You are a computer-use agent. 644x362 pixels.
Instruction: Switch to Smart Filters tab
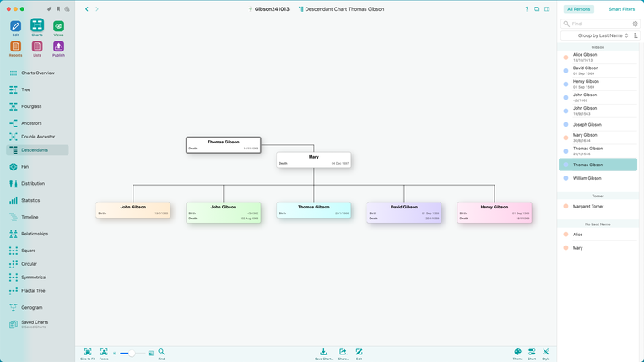[x=621, y=9]
